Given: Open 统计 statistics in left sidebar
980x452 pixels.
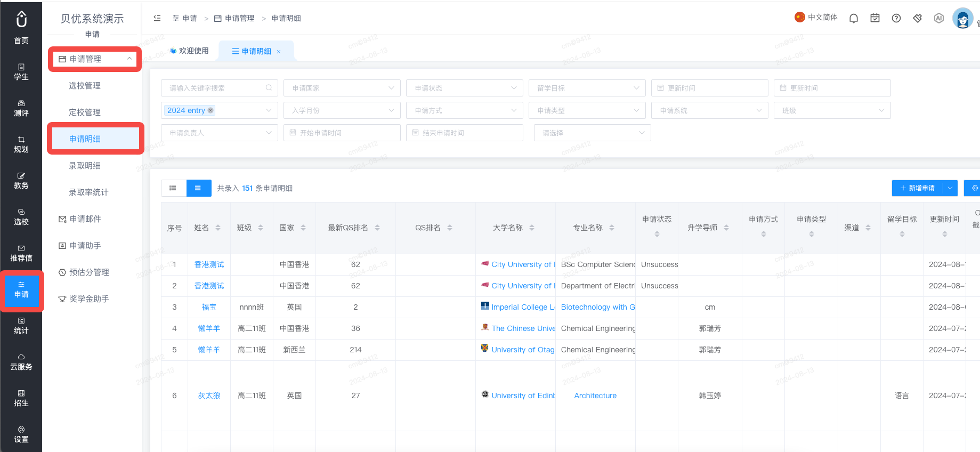Looking at the screenshot, I should [21, 326].
